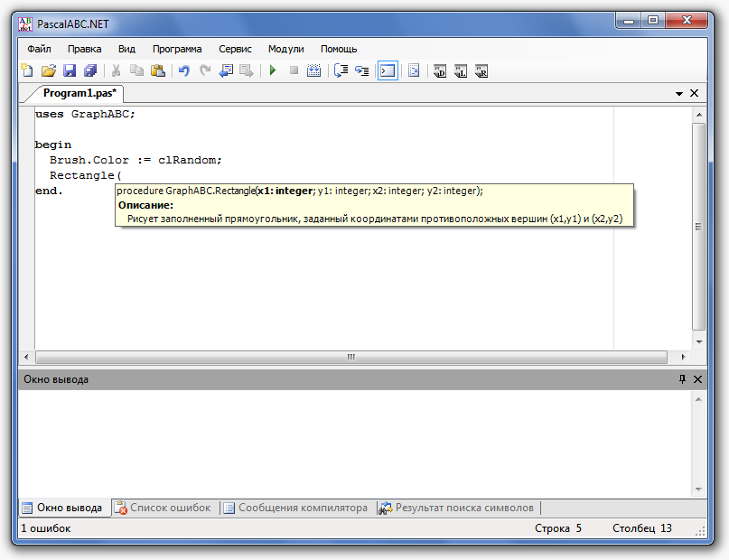This screenshot has height=560, width=729.
Task: Click the horizontal scrollbar of the editor
Action: (x=350, y=357)
